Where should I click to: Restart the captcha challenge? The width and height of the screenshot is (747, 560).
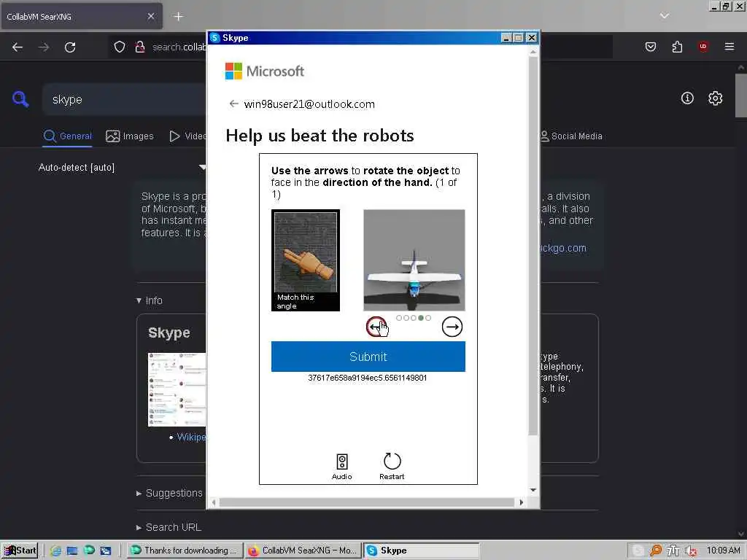pyautogui.click(x=392, y=466)
